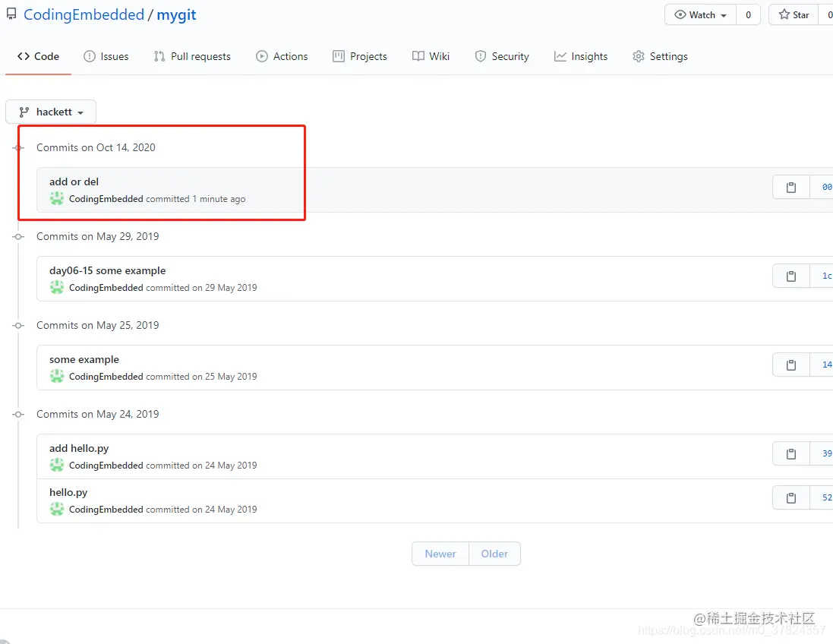
Task: Copy SHA of 'day06-15 some example' commit
Action: [791, 276]
